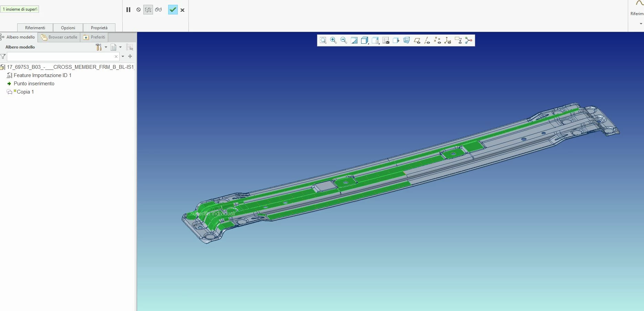This screenshot has height=311, width=644.
Task: Switch to the Preferiti tab
Action: click(x=94, y=37)
